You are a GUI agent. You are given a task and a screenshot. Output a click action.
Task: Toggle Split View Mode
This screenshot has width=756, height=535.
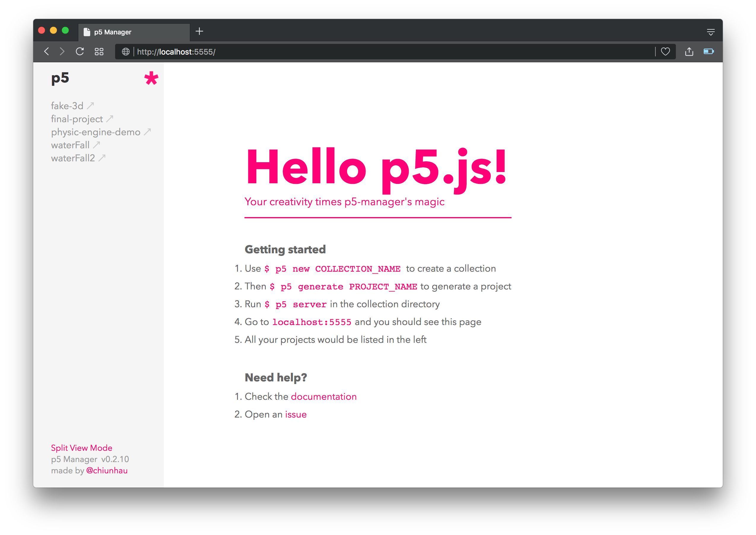(x=81, y=448)
